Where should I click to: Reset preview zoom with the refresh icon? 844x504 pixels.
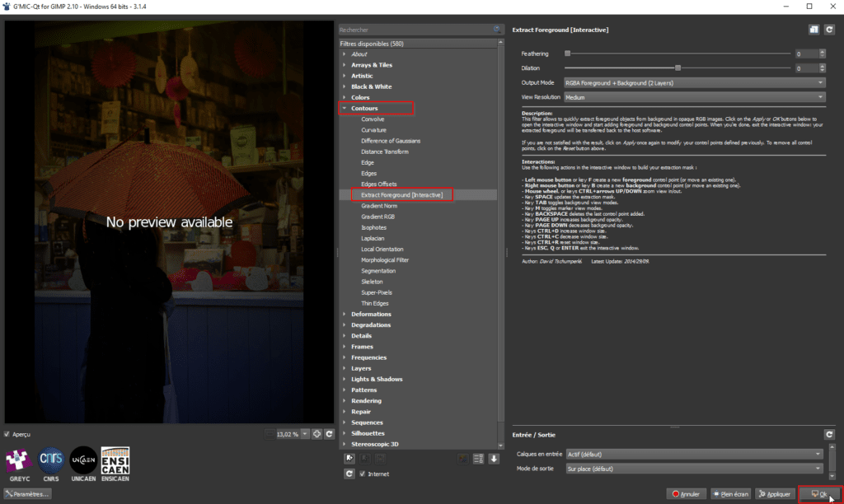point(329,434)
